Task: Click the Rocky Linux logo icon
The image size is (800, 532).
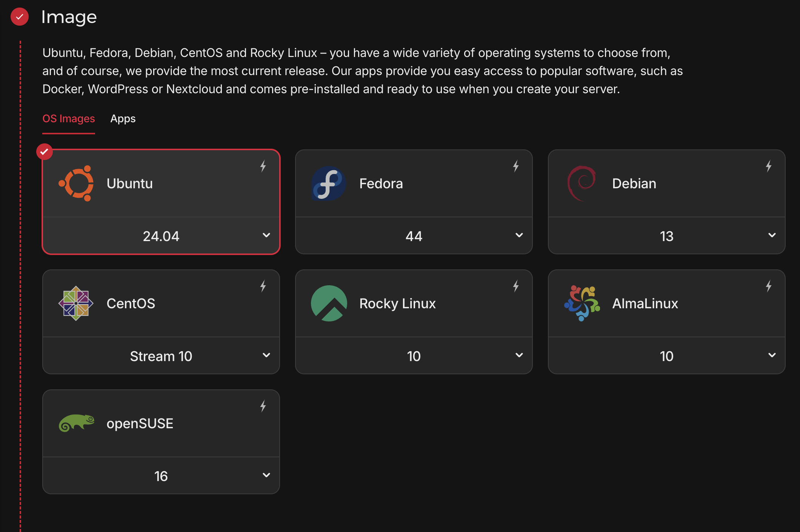Action: pos(329,303)
